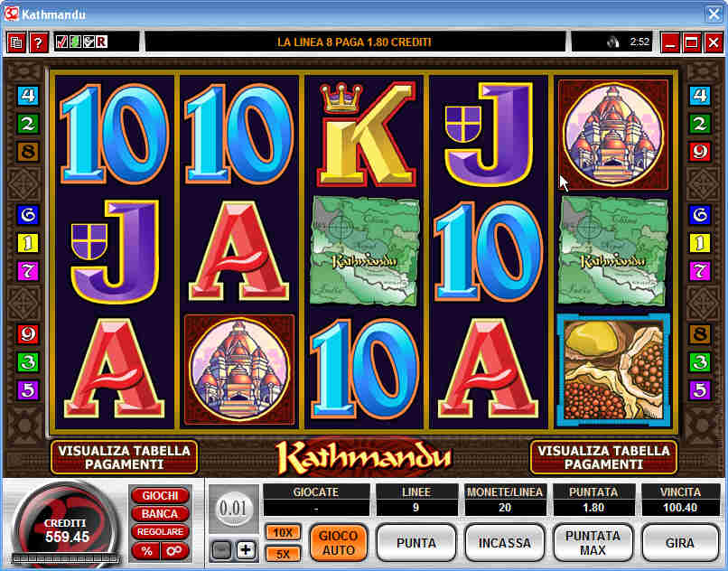Click the credits progress meter bar
The image size is (728, 571).
65,558
